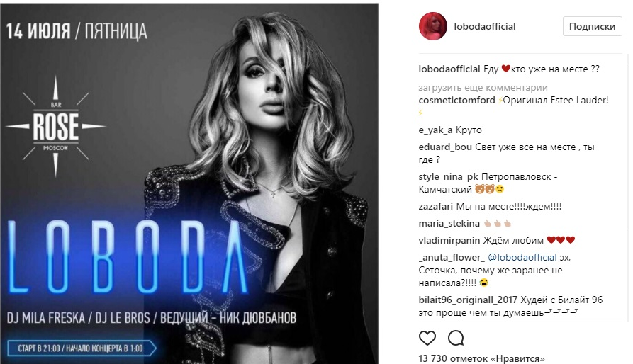Open eduard_bou user profile
The width and height of the screenshot is (633, 364).
click(x=445, y=147)
